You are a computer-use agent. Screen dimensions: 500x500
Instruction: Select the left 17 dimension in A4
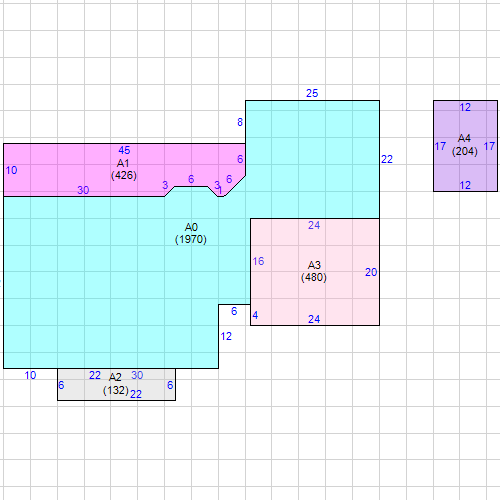click(440, 146)
